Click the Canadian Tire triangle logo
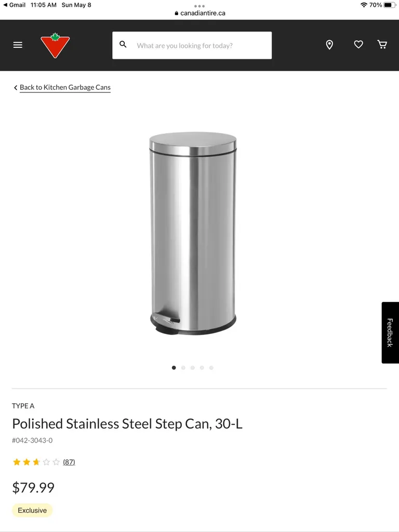 coord(55,45)
